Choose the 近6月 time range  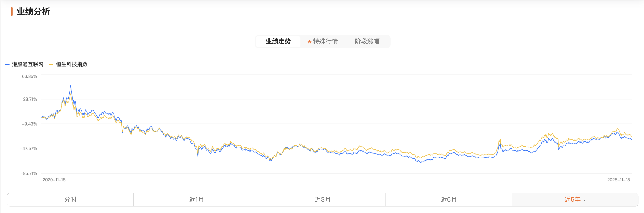point(449,200)
